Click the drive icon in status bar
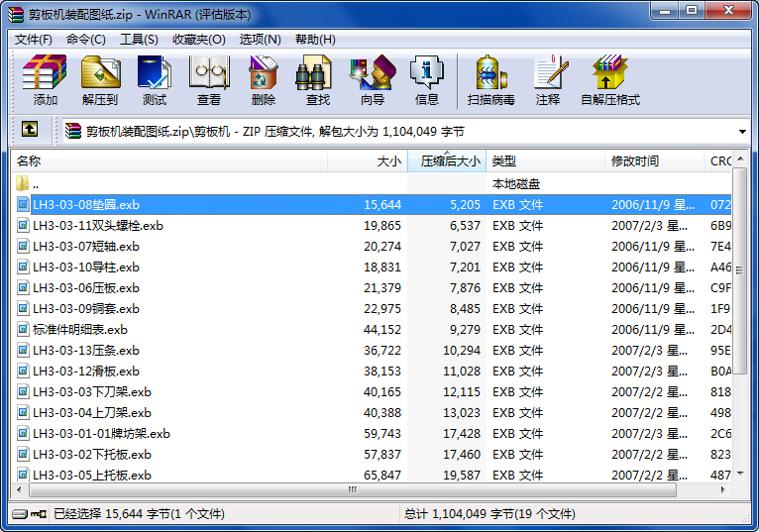 (21, 513)
